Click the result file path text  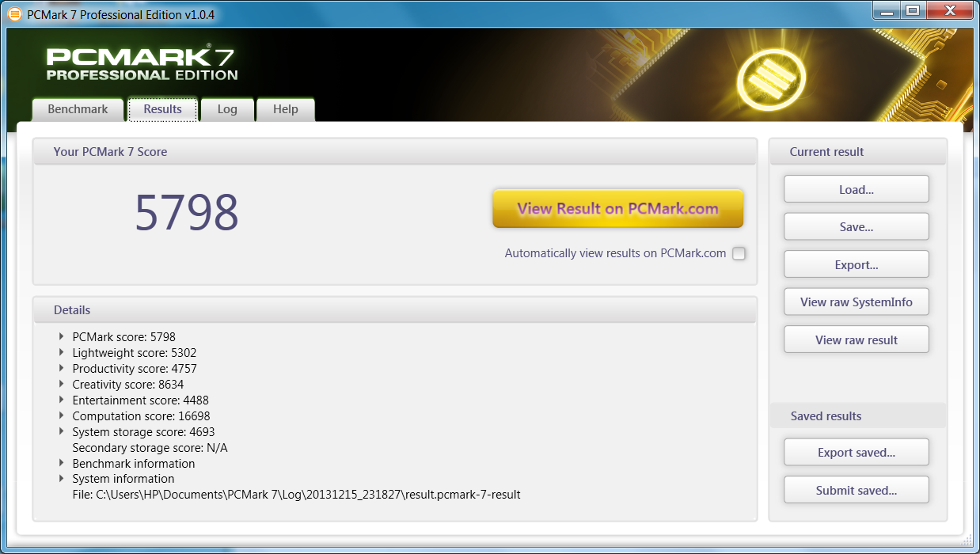(297, 495)
